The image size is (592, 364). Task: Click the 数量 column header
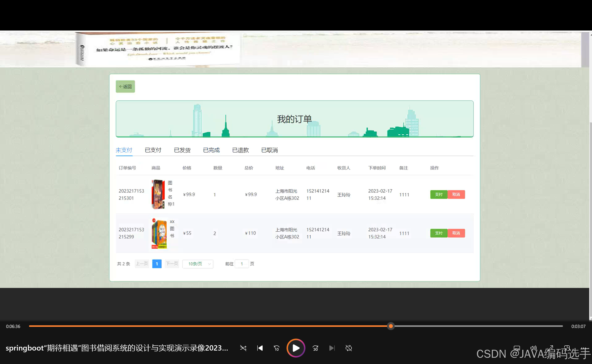(218, 168)
